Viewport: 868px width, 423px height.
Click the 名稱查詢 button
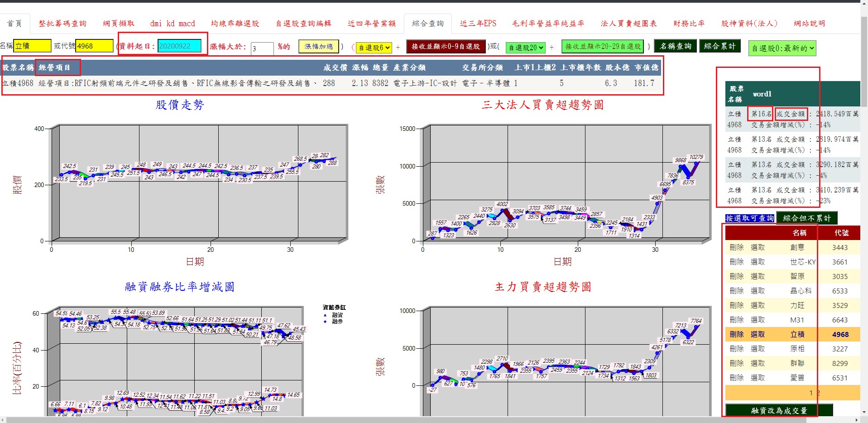pyautogui.click(x=676, y=46)
